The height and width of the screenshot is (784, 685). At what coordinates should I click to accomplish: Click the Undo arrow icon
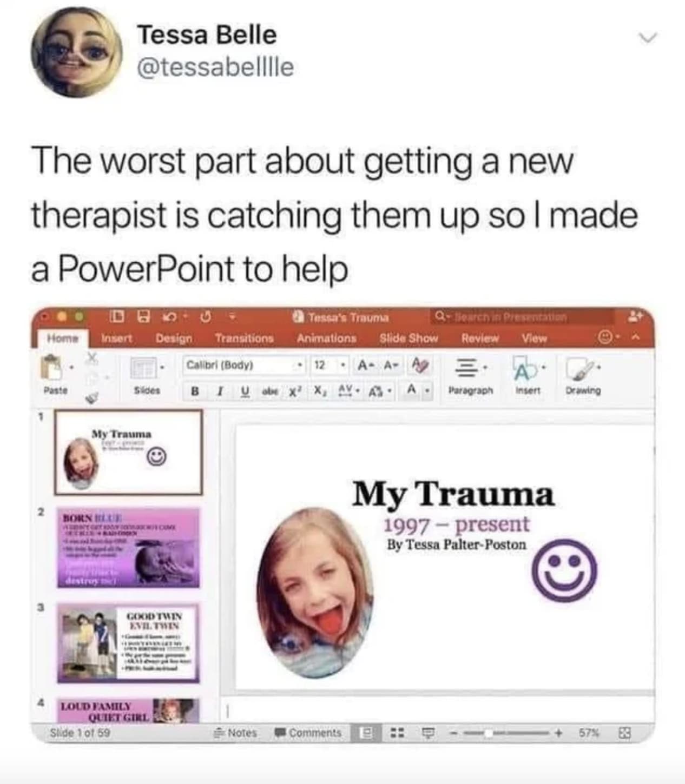pos(170,316)
